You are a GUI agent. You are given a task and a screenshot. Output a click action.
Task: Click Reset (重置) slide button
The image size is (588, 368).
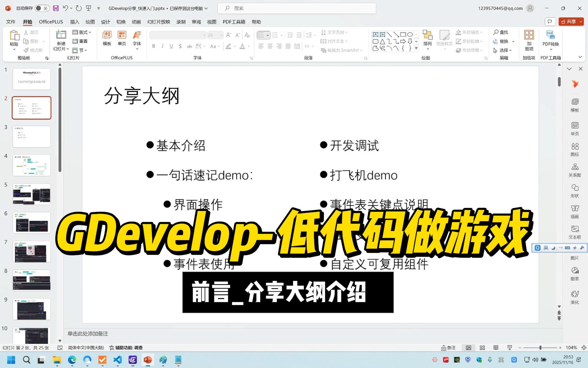pos(80,41)
